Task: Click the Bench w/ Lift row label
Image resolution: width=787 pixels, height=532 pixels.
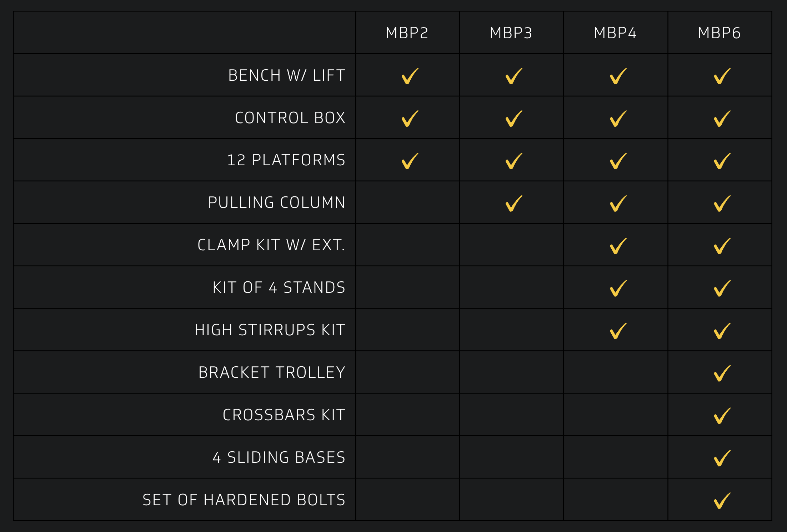Action: click(287, 75)
